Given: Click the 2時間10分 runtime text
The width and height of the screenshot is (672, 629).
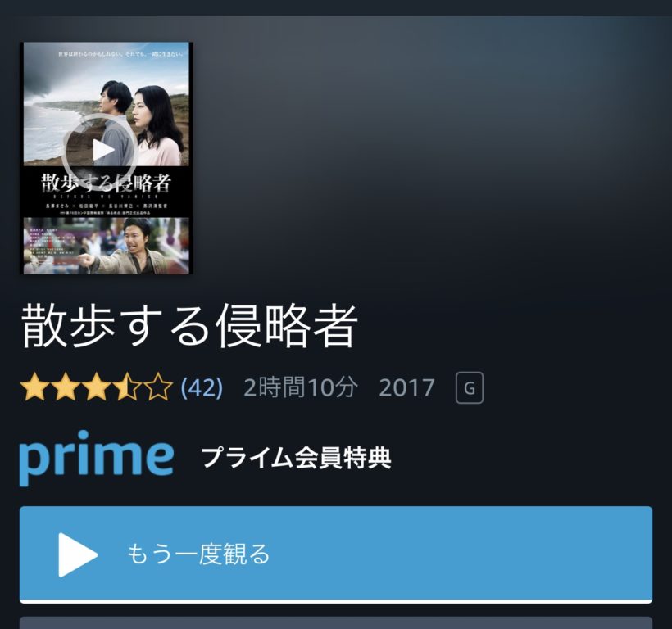Looking at the screenshot, I should click(x=301, y=387).
